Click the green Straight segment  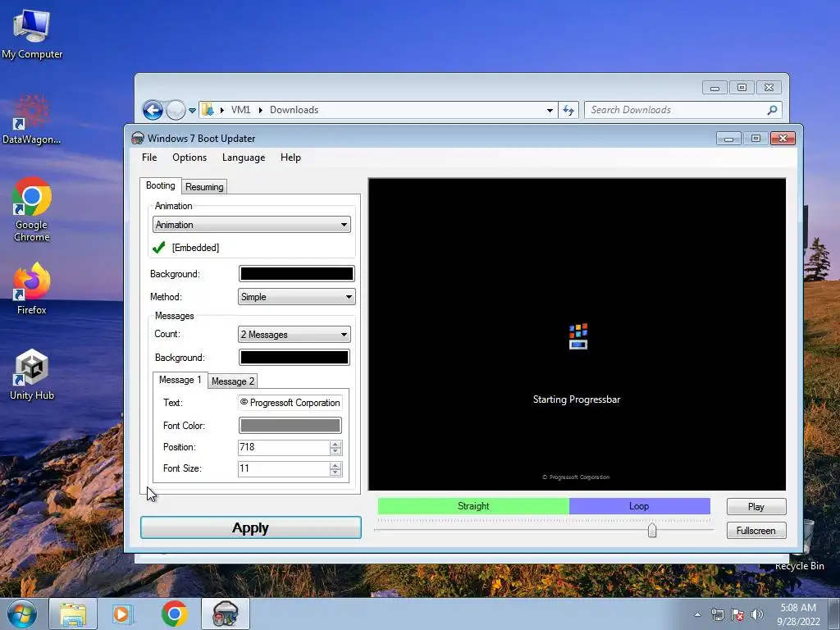click(x=473, y=506)
